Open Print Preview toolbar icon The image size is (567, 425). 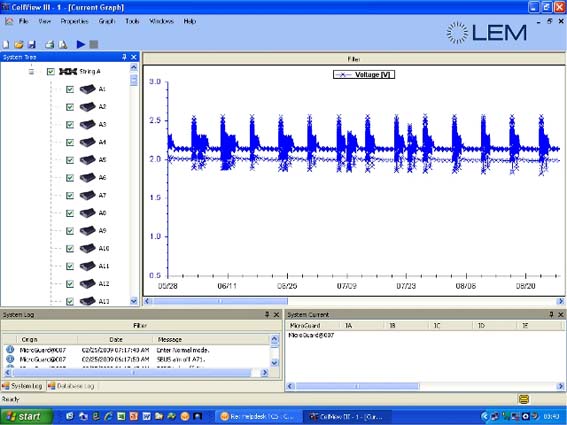[x=63, y=44]
